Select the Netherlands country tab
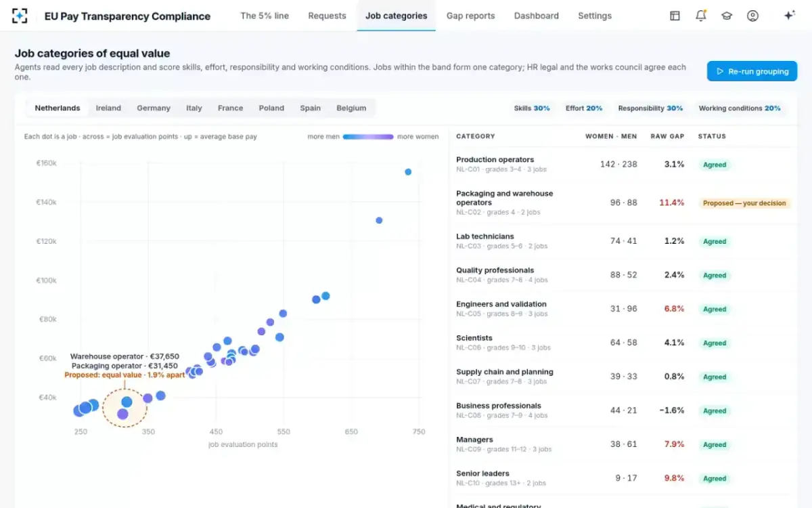Image resolution: width=812 pixels, height=508 pixels. tap(58, 108)
